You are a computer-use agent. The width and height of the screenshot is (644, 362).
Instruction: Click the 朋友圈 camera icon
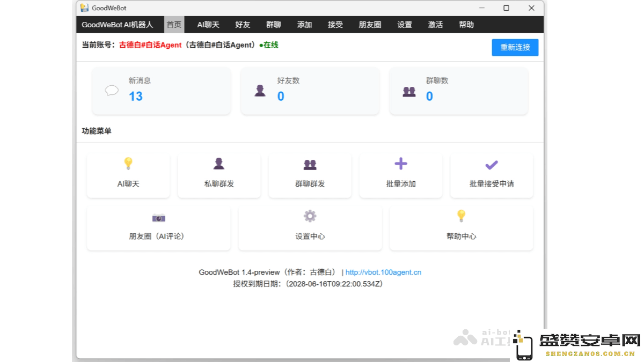[158, 217]
